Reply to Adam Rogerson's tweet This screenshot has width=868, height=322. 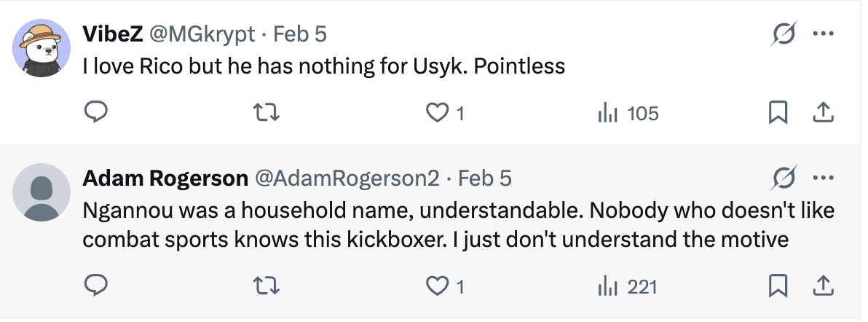(x=97, y=287)
